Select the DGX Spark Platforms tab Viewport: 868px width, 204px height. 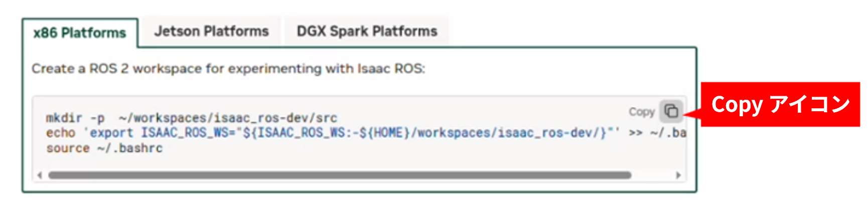367,32
